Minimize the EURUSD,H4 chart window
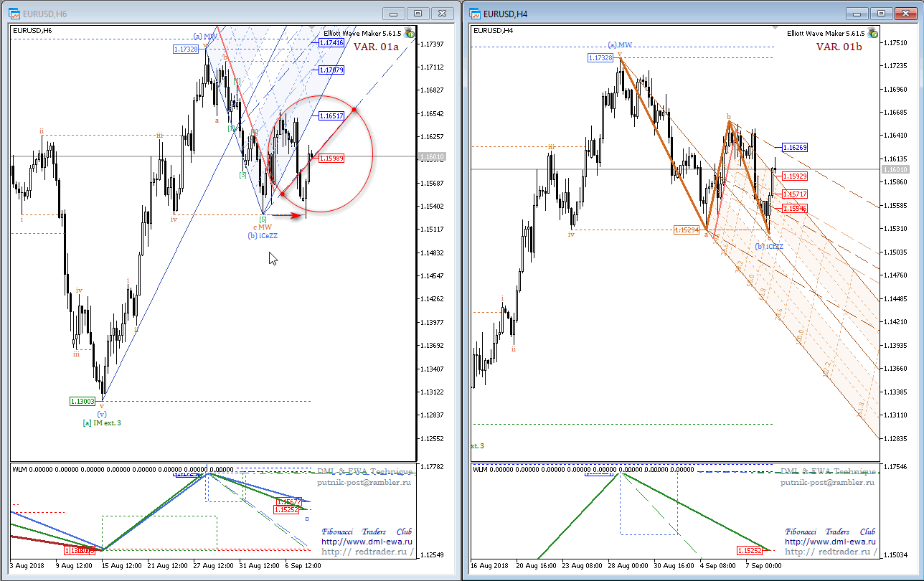This screenshot has width=924, height=581. [857, 14]
